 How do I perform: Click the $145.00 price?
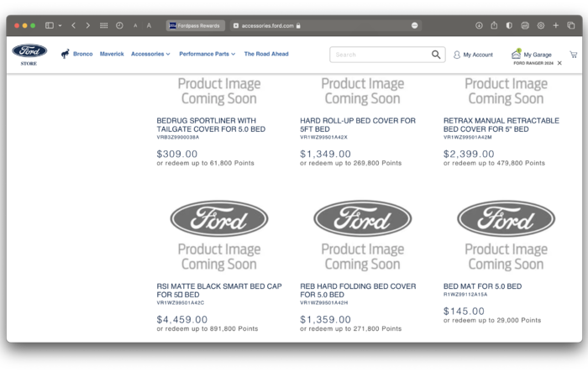coord(464,312)
